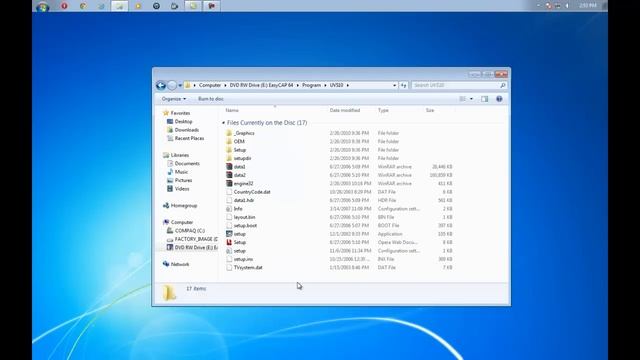Viewport: 640px width, 360px height.
Task: Open FACTORY_IMAGE drive in navigation pane
Action: (x=196, y=239)
